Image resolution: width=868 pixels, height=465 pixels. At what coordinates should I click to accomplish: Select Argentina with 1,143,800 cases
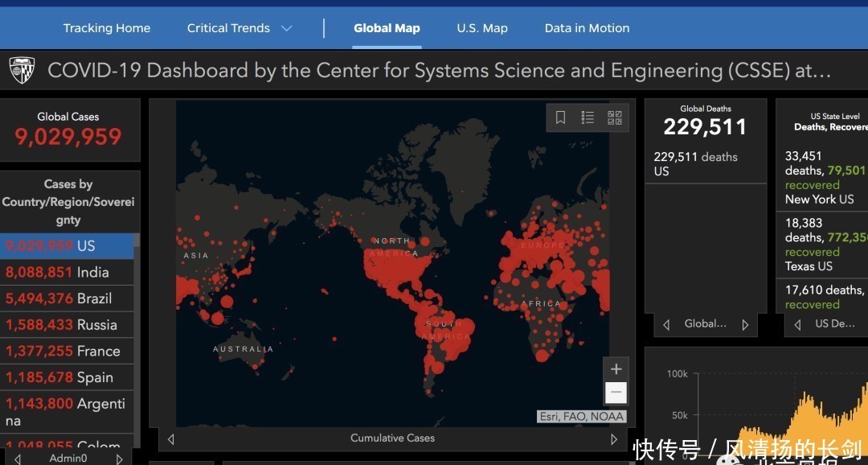coord(67,412)
